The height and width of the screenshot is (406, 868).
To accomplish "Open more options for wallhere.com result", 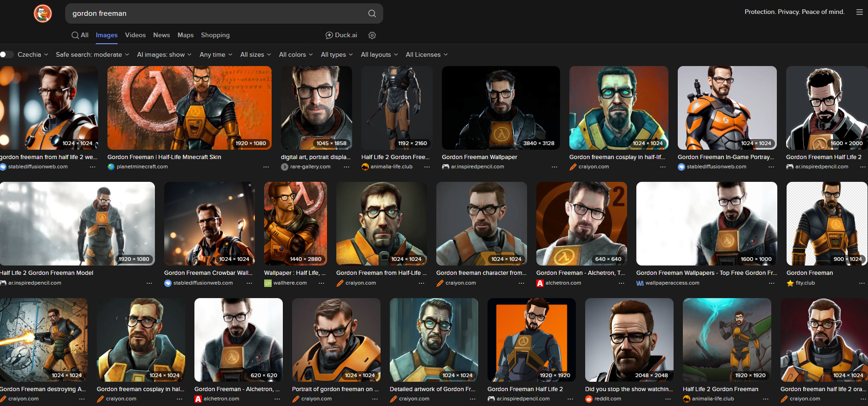I will coord(321,283).
